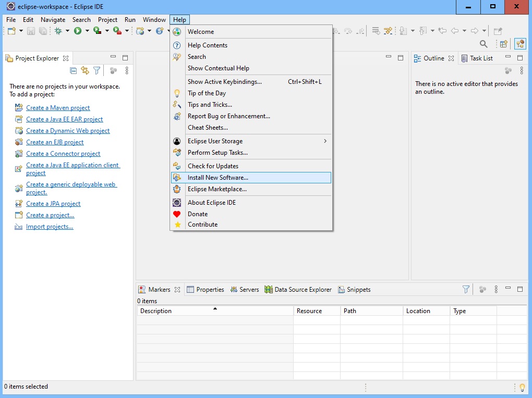Select Show Active Keybindings...

251,82
